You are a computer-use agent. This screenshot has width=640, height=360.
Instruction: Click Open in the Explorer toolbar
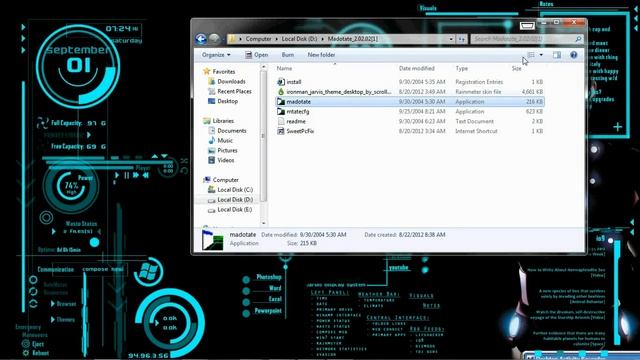256,55
